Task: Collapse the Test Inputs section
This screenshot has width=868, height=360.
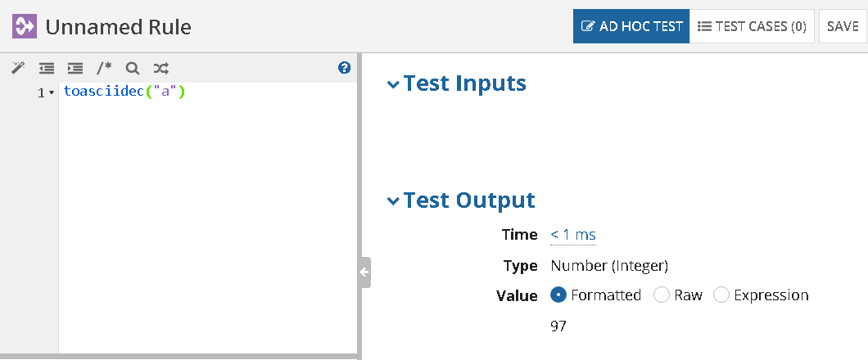Action: point(394,84)
